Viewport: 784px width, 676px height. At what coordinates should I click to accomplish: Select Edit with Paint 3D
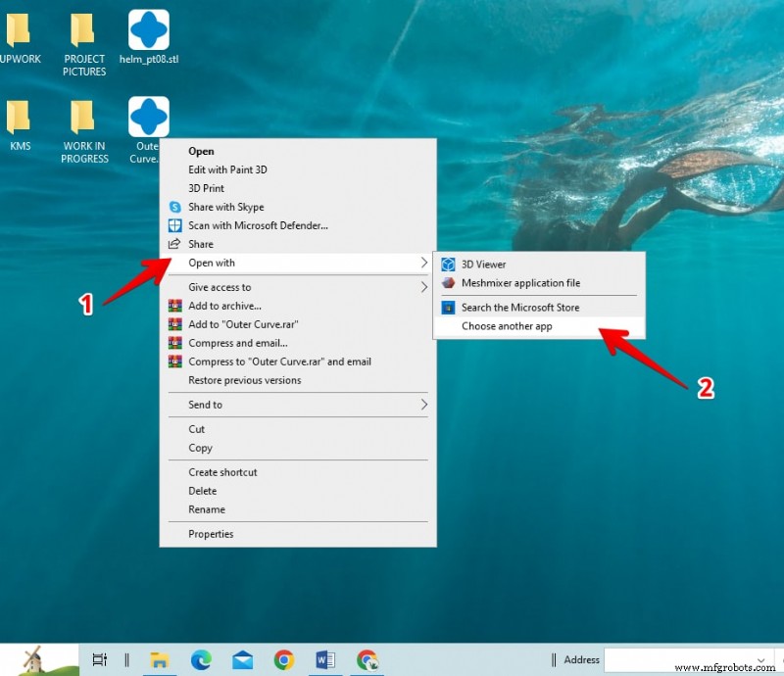[298, 169]
